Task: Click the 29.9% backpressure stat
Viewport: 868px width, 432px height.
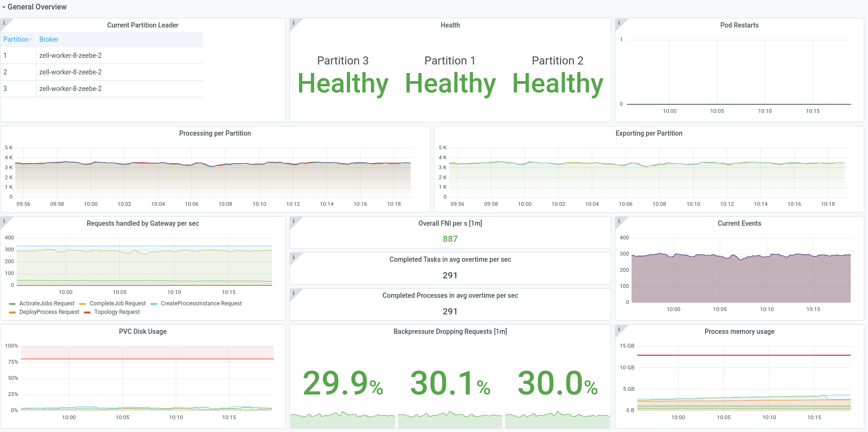Action: [x=343, y=383]
